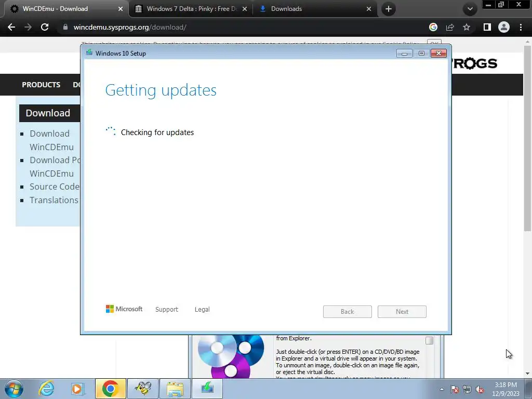The image size is (532, 399).
Task: Show hidden tray icons arrow
Action: point(442,389)
